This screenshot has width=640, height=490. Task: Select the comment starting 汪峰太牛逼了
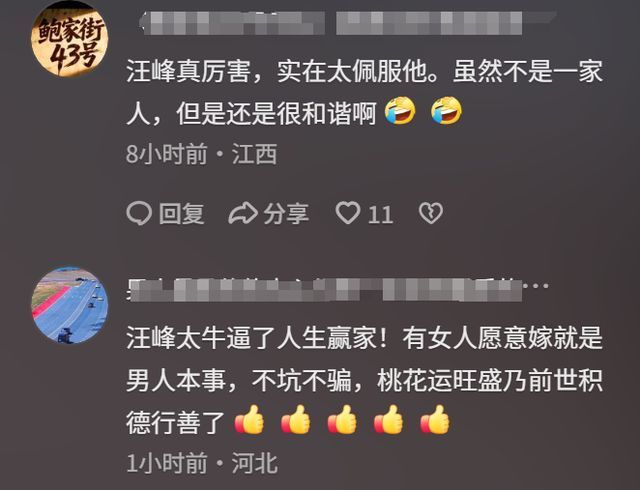[x=364, y=380]
